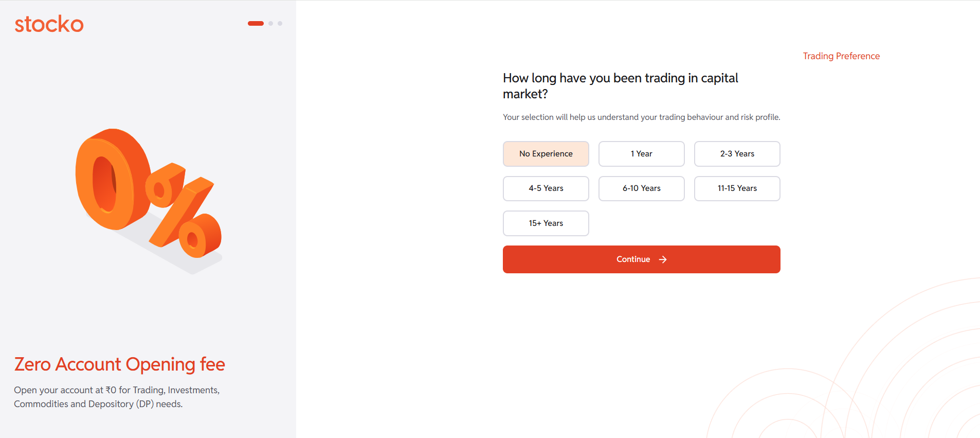Choose the 6-10 Years option
The image size is (980, 438).
point(641,188)
